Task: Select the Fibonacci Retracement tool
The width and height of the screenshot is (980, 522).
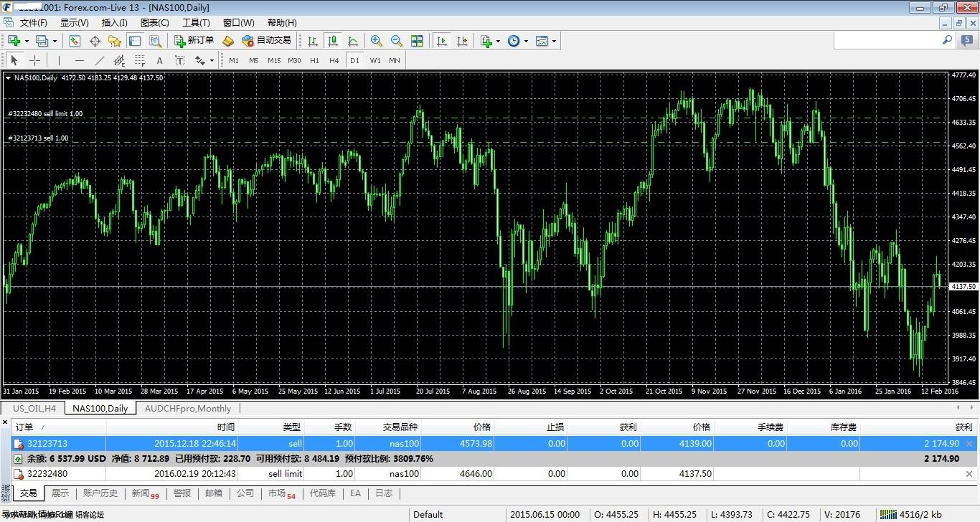Action: coord(139,60)
